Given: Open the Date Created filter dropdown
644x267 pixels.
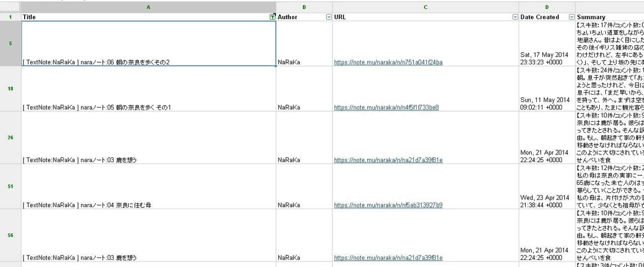Looking at the screenshot, I should [572, 17].
